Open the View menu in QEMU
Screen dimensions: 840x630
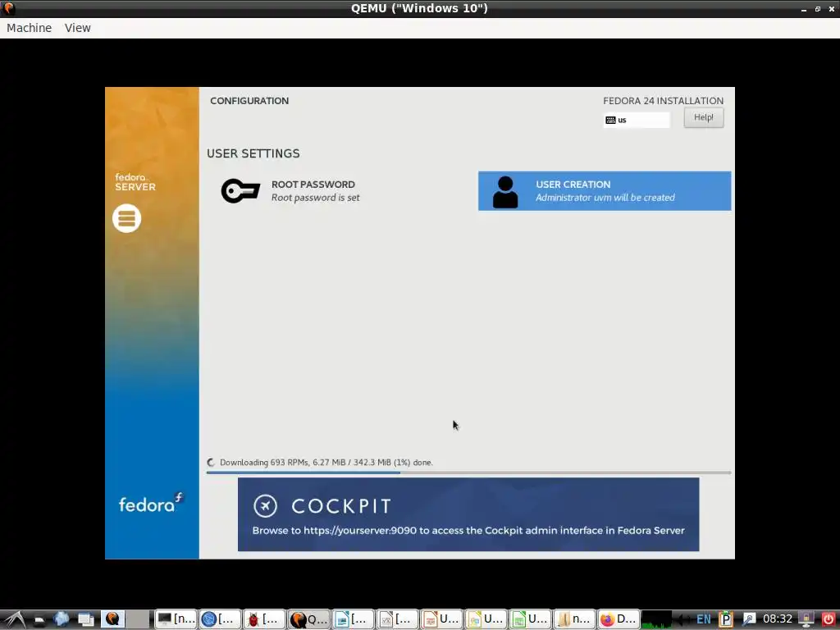point(78,28)
